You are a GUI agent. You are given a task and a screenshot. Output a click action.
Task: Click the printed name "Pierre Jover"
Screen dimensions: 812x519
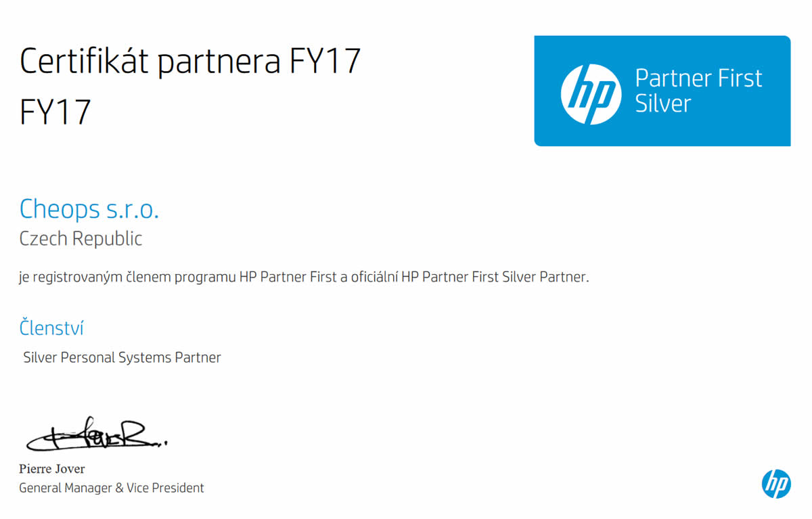point(52,469)
